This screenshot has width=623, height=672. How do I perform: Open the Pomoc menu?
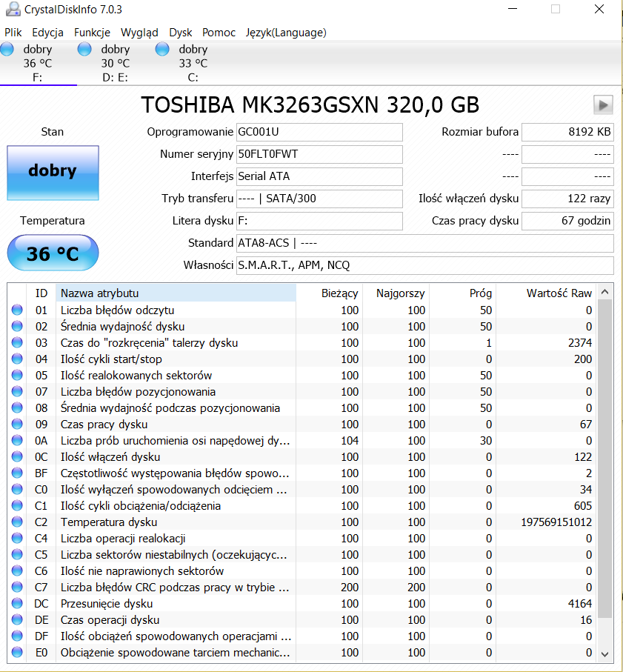tap(219, 33)
